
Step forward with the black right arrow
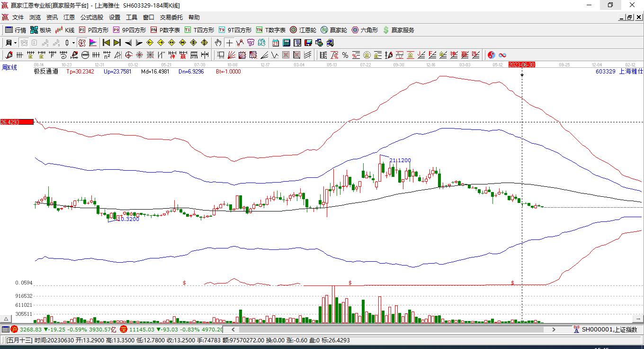[139, 43]
